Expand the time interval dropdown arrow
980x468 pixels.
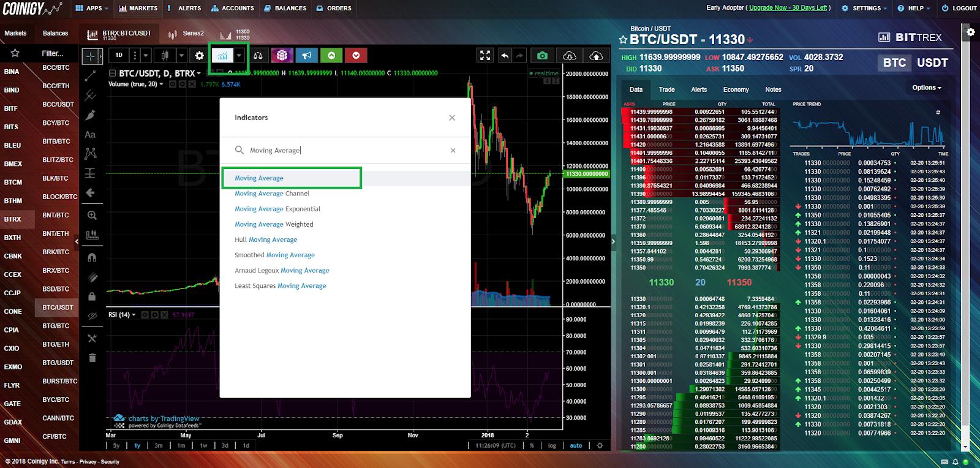[146, 55]
